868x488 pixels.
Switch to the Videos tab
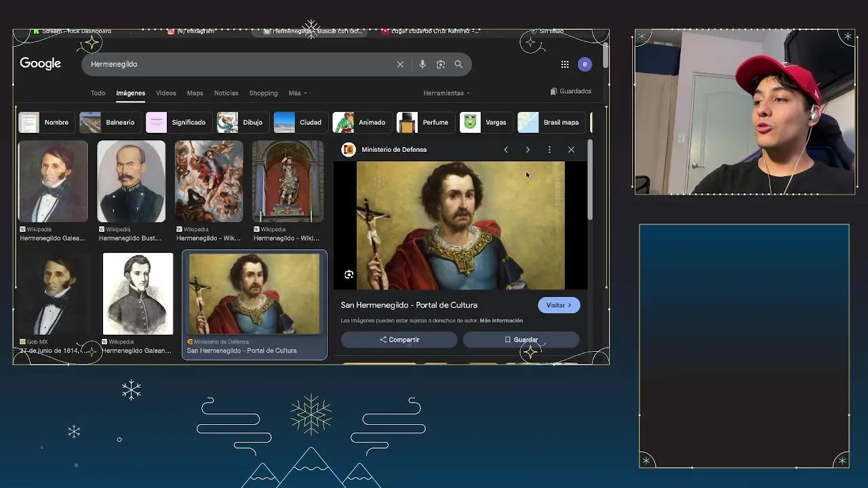pyautogui.click(x=165, y=93)
